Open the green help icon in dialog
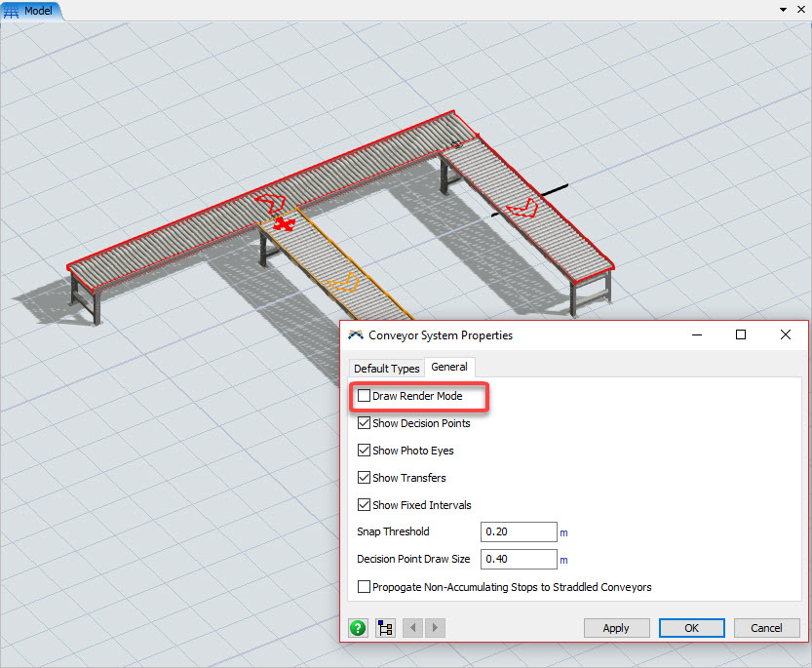The height and width of the screenshot is (668, 812). pos(358,628)
